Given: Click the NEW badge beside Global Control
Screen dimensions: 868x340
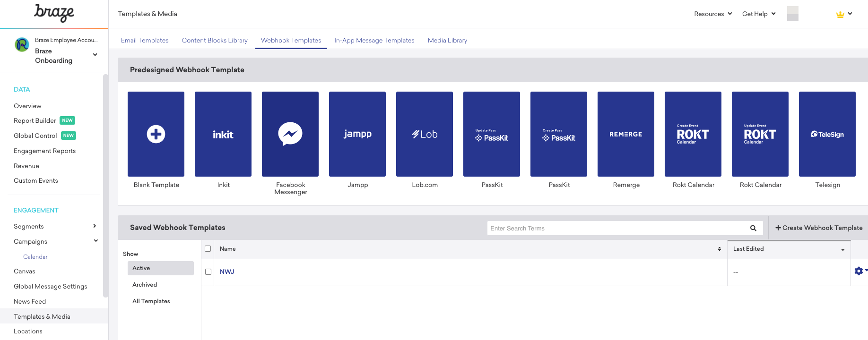Looking at the screenshot, I should pos(69,136).
